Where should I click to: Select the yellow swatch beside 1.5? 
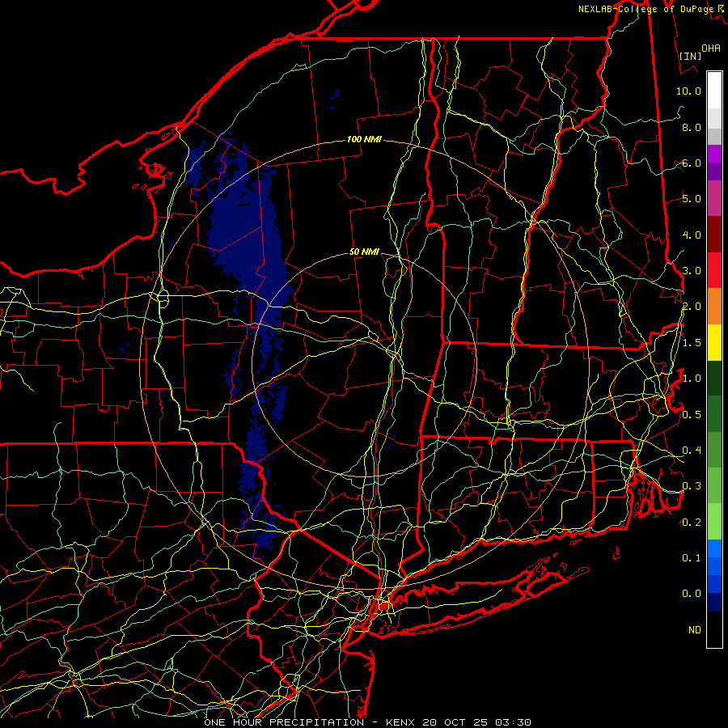714,342
